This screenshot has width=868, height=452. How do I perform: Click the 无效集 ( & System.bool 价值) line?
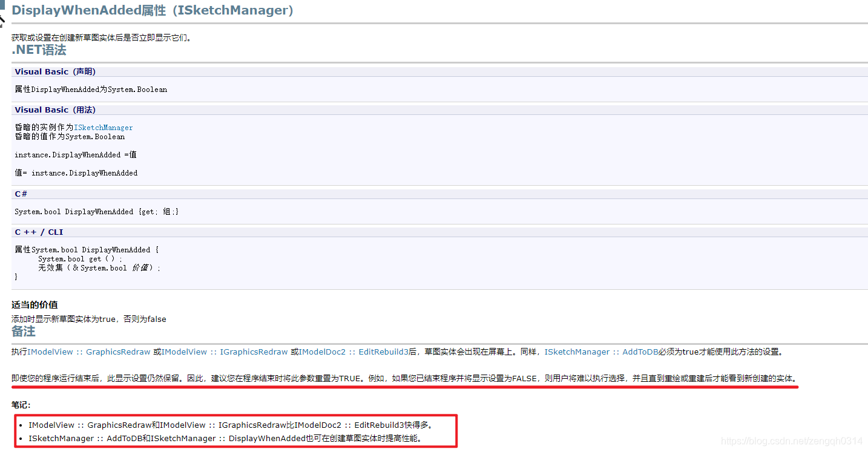point(99,267)
